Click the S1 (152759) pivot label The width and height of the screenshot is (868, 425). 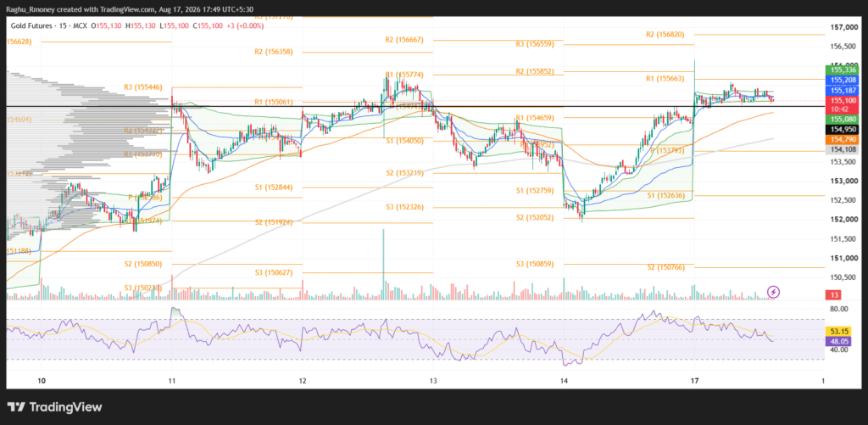click(537, 191)
